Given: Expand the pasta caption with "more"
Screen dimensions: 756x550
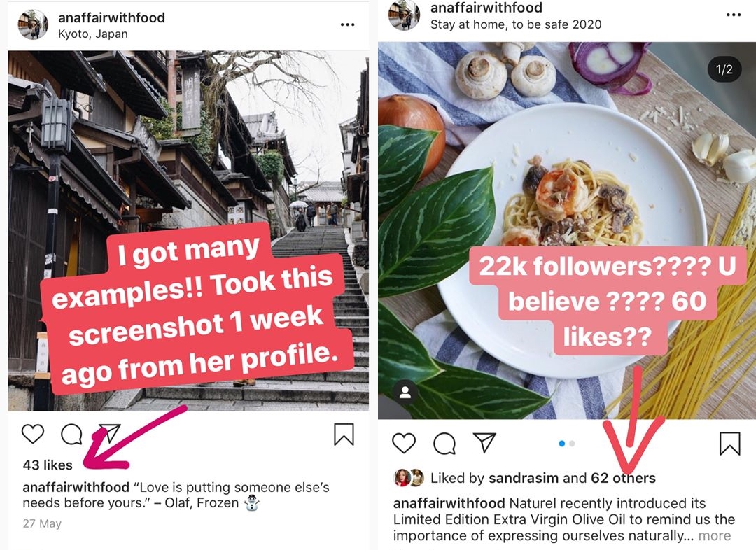Looking at the screenshot, I should (714, 536).
